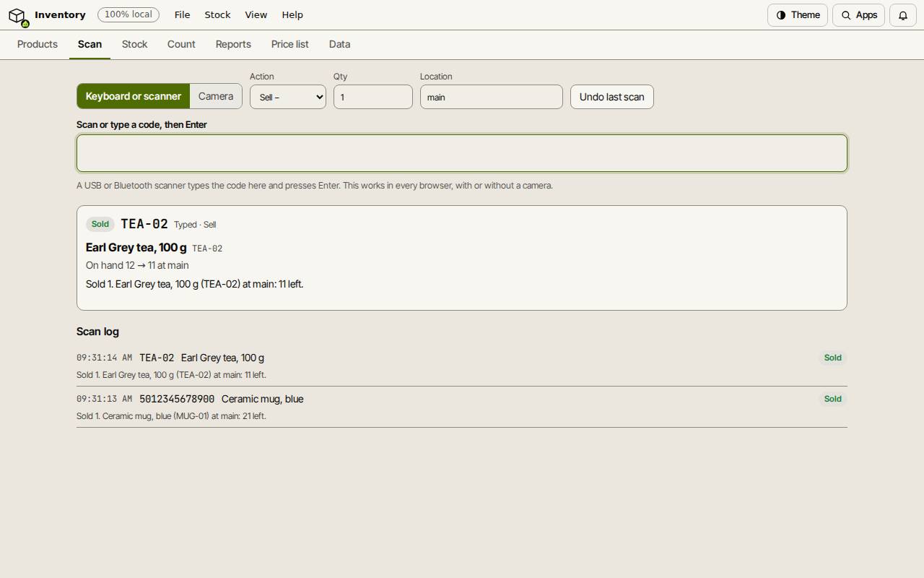Screen dimensions: 924x578
Task: Select the 09:31:14 AM TEA-02 log entry
Action: pos(462,366)
